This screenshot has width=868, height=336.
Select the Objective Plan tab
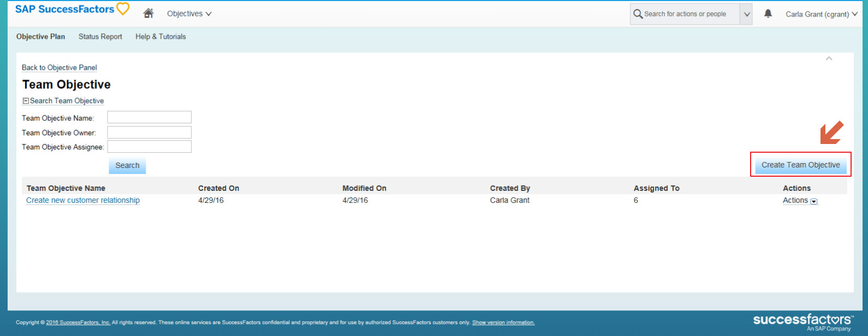[x=40, y=37]
